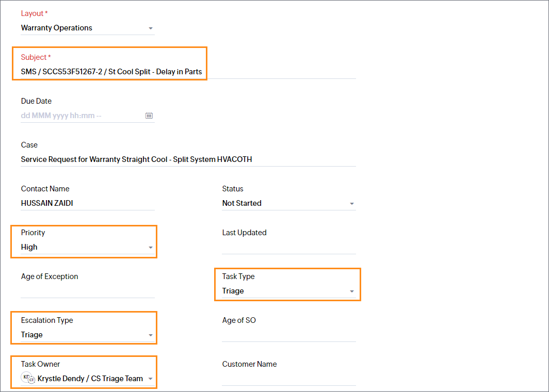Open the Due Date calendar picker icon
549x392 pixels.
point(149,116)
